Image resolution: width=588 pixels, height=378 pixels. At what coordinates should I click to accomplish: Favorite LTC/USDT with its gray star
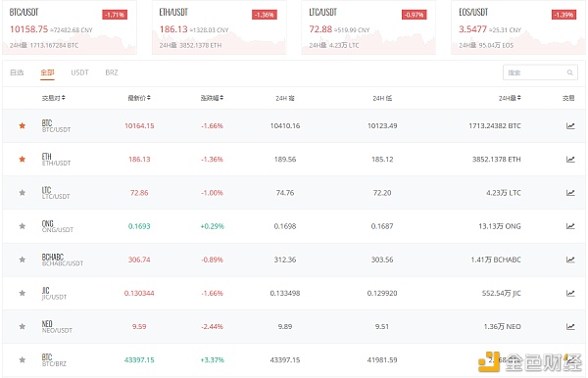click(23, 193)
